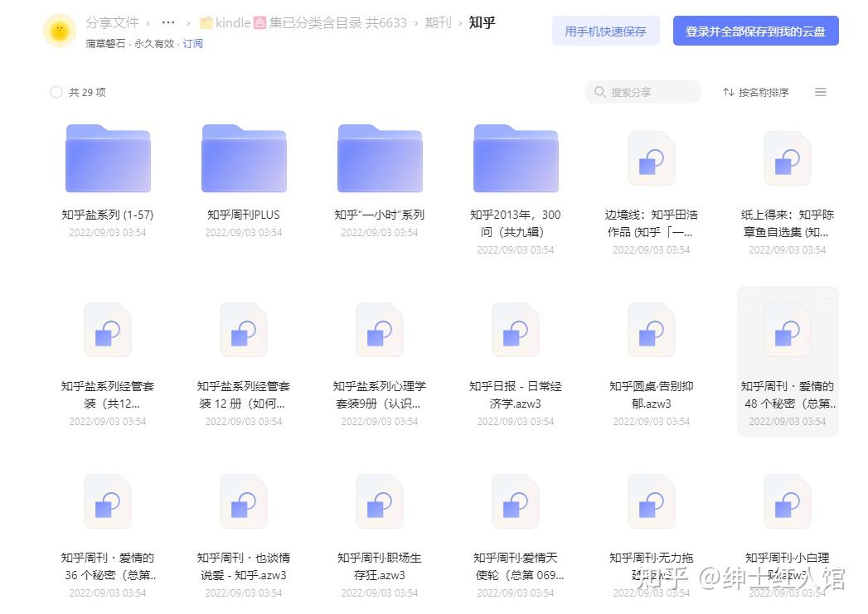868x614 pixels.
Task: Select the 知乎盐系列心理学套装9册 file icon
Action: click(x=380, y=331)
